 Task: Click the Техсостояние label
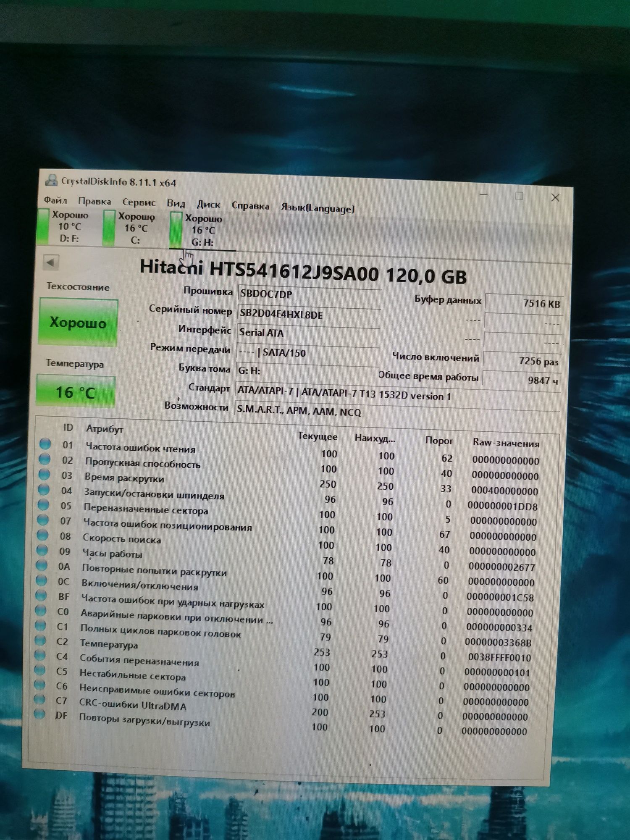78,287
